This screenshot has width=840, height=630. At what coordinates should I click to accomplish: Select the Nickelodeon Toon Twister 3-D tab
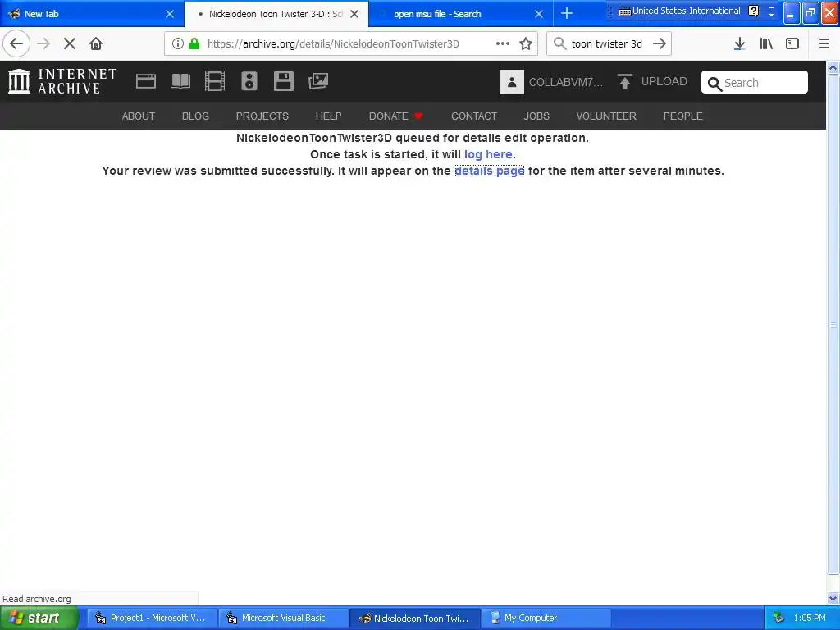(276, 14)
